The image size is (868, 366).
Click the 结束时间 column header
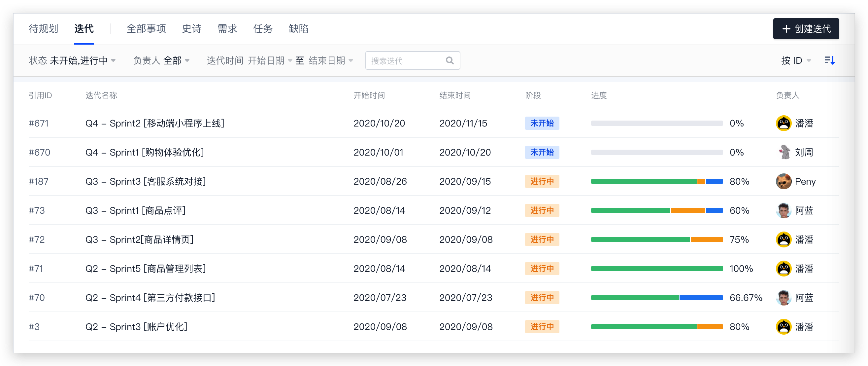pyautogui.click(x=455, y=95)
